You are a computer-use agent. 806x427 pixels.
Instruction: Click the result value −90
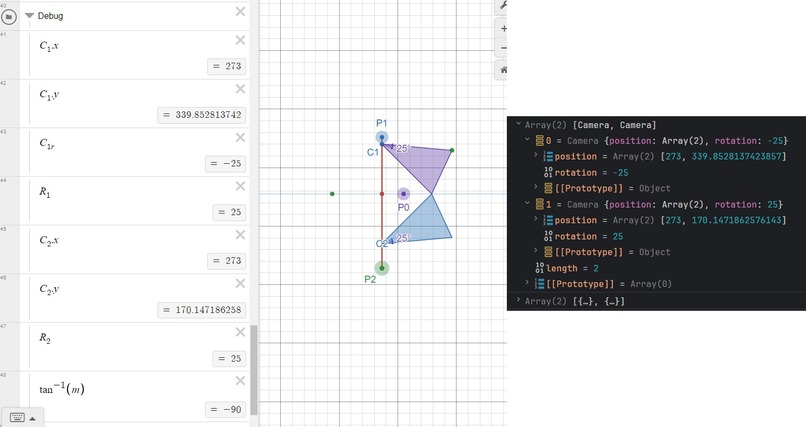225,410
